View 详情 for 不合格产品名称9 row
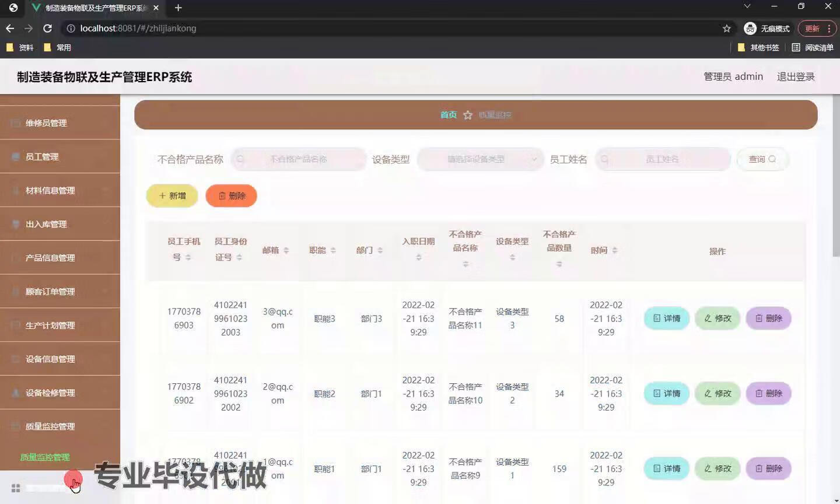Viewport: 840px width, 504px height. pyautogui.click(x=667, y=469)
